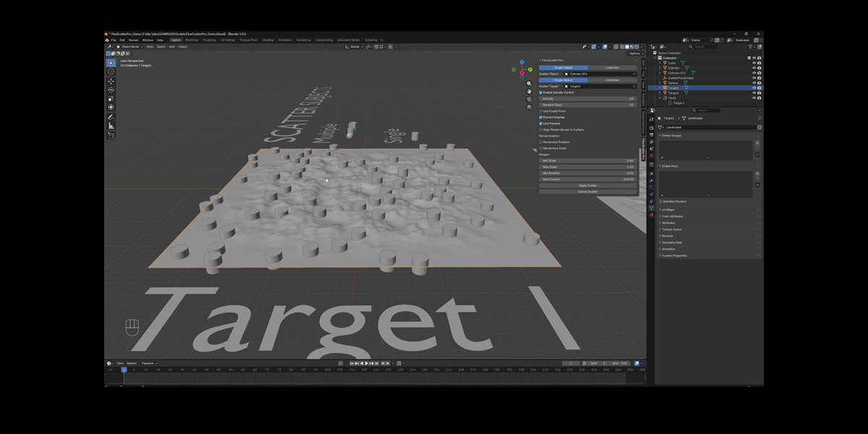Hide the Sphere object via eye icon
868x434 pixels.
(754, 83)
